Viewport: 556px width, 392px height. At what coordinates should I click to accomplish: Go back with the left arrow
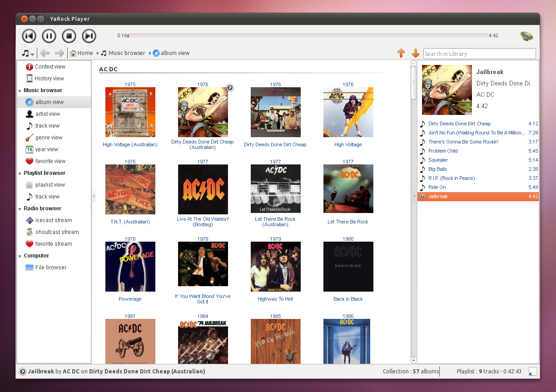coord(45,53)
